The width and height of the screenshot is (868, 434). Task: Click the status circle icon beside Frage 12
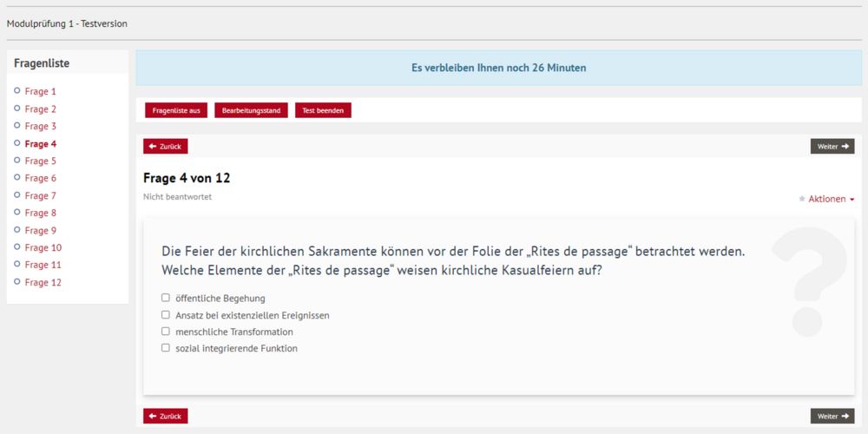tap(17, 281)
